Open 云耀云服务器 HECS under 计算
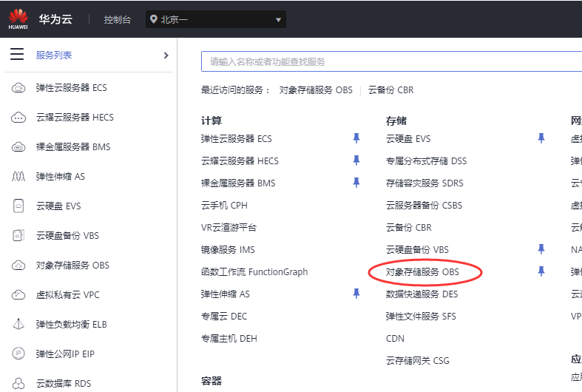This screenshot has height=392, width=582. click(x=240, y=161)
